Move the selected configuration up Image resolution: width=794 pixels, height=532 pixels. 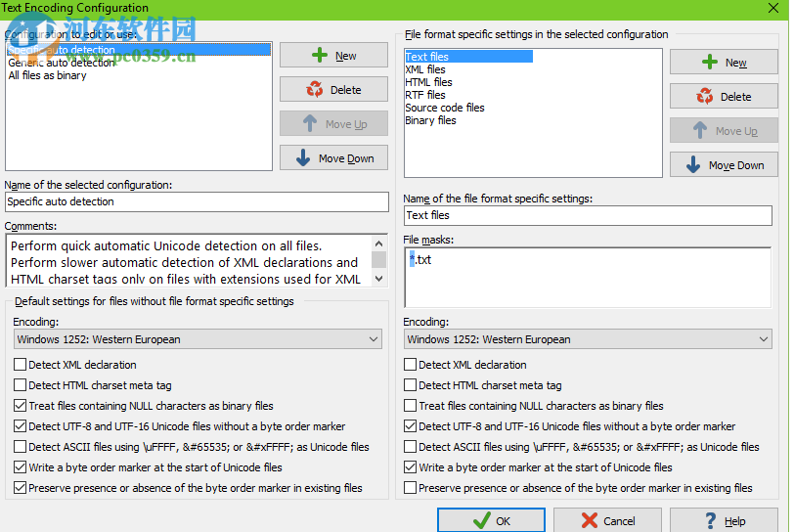pyautogui.click(x=333, y=123)
